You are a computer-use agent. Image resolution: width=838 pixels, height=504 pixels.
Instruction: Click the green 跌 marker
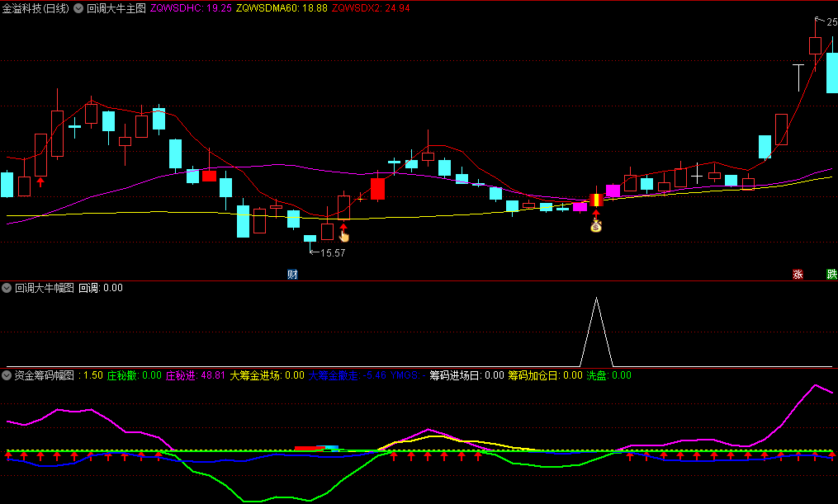(x=831, y=274)
